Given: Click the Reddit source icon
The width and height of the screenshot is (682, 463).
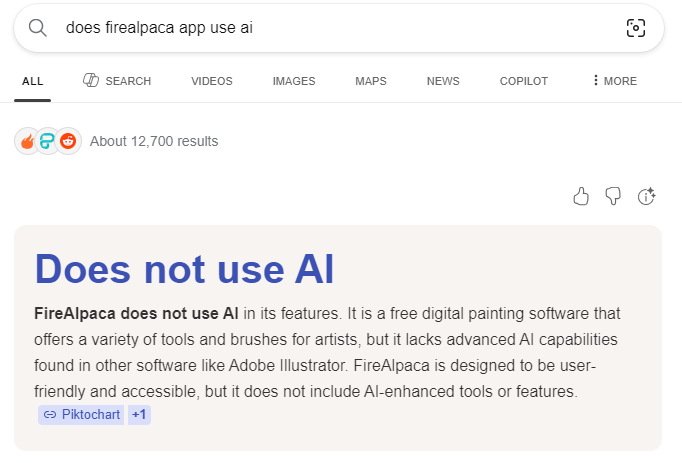Looking at the screenshot, I should point(68,141).
